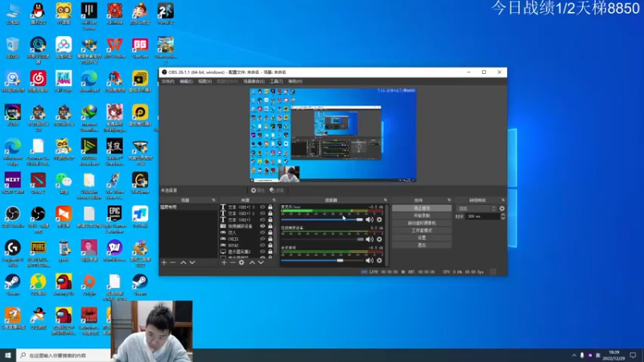The width and height of the screenshot is (644, 362).
Task: Toggle visibility of 视频捕获设备 source
Action: (x=262, y=226)
